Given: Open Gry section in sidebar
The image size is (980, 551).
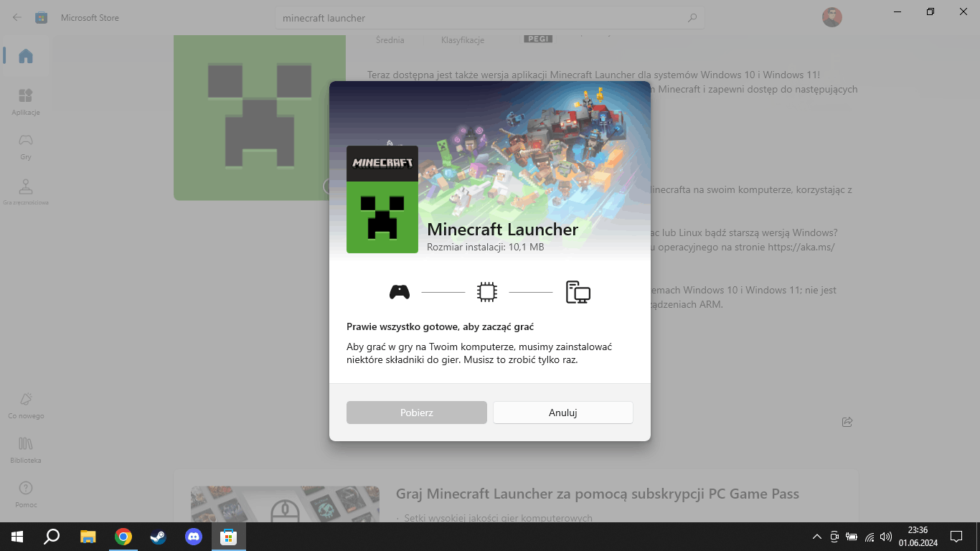Looking at the screenshot, I should click(26, 146).
